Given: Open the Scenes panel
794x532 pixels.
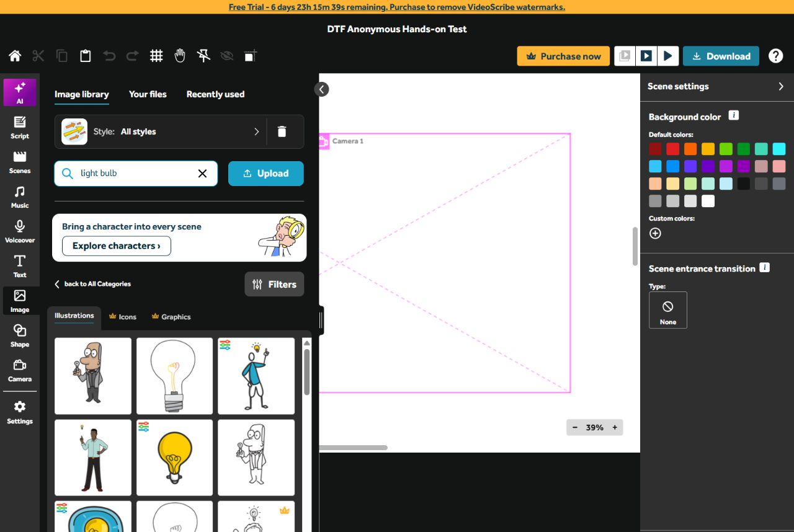Looking at the screenshot, I should point(20,162).
